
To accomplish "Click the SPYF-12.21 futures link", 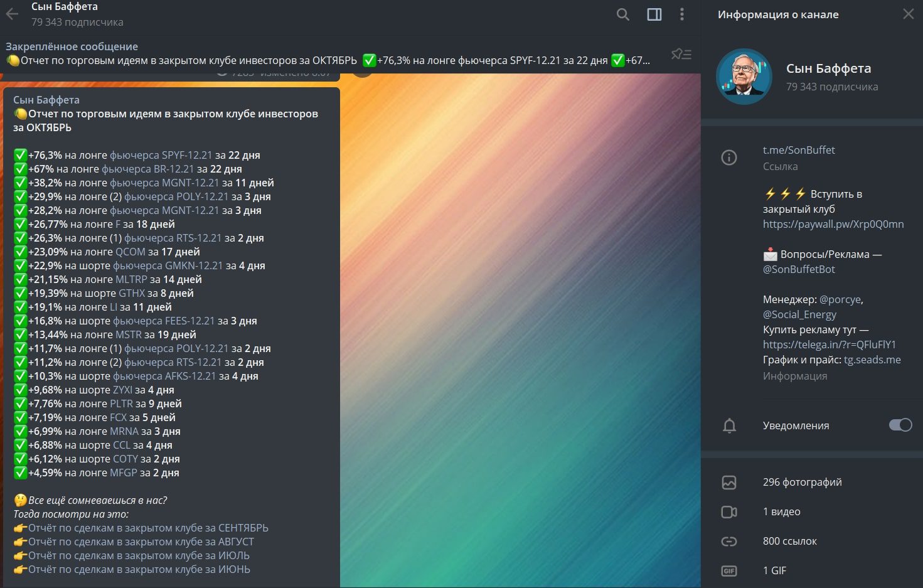I will (161, 155).
